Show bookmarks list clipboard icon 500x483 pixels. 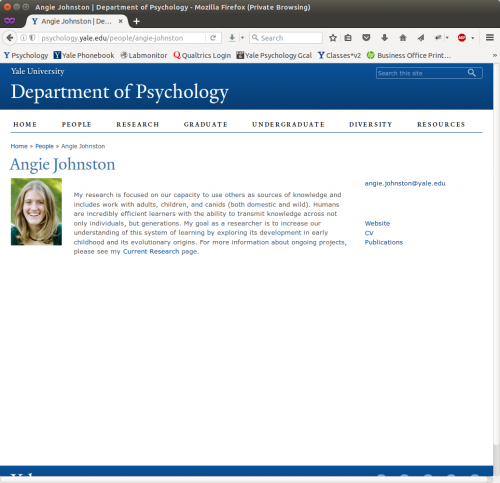348,38
